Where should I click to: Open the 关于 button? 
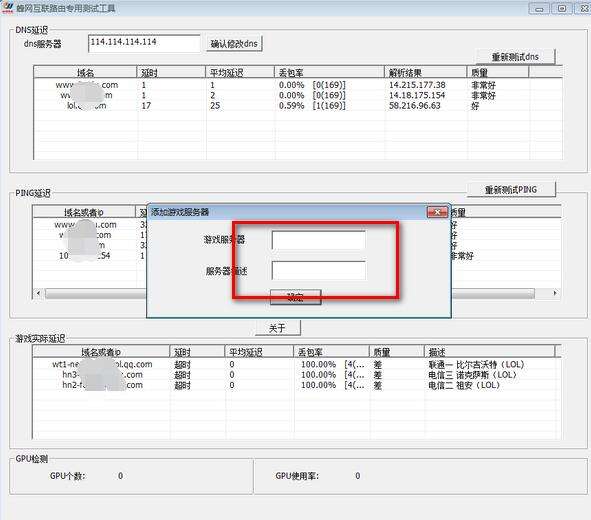click(278, 328)
